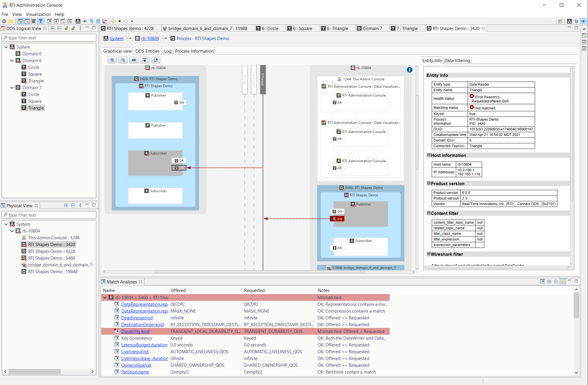
Task: Select the zoom in icon in Graphical view
Action: coord(112,60)
